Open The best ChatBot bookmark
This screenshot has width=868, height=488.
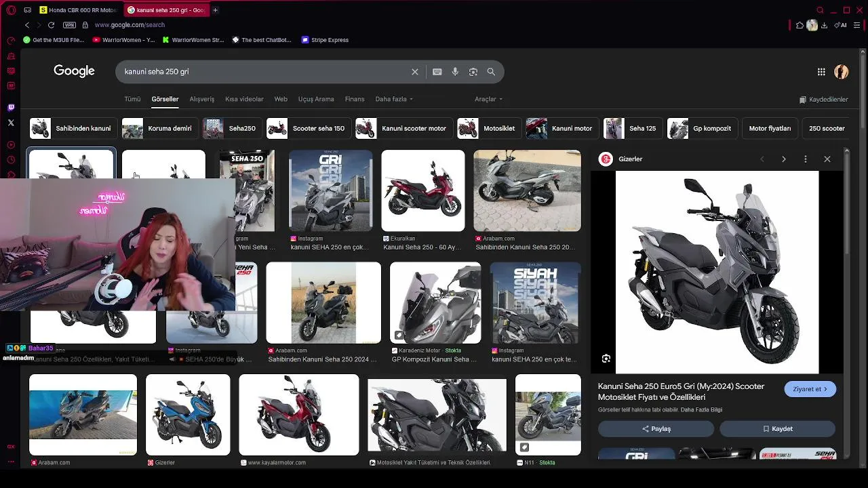[262, 40]
